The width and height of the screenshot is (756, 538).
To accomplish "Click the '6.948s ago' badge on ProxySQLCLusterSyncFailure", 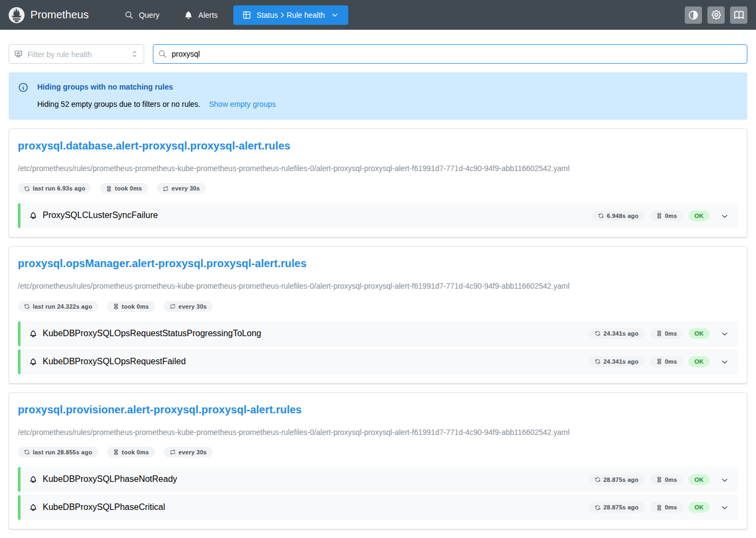I will [618, 216].
